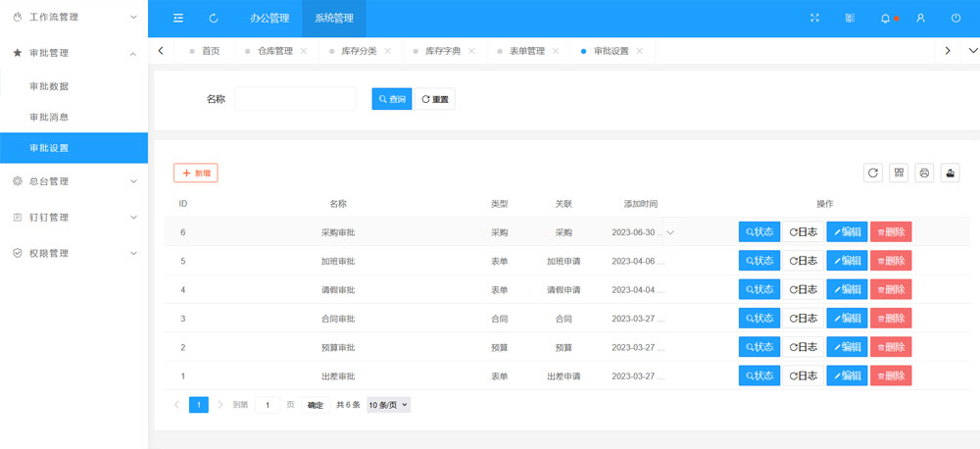The image size is (980, 449).
Task: Click 删除 for 出差审批 row
Action: point(891,375)
